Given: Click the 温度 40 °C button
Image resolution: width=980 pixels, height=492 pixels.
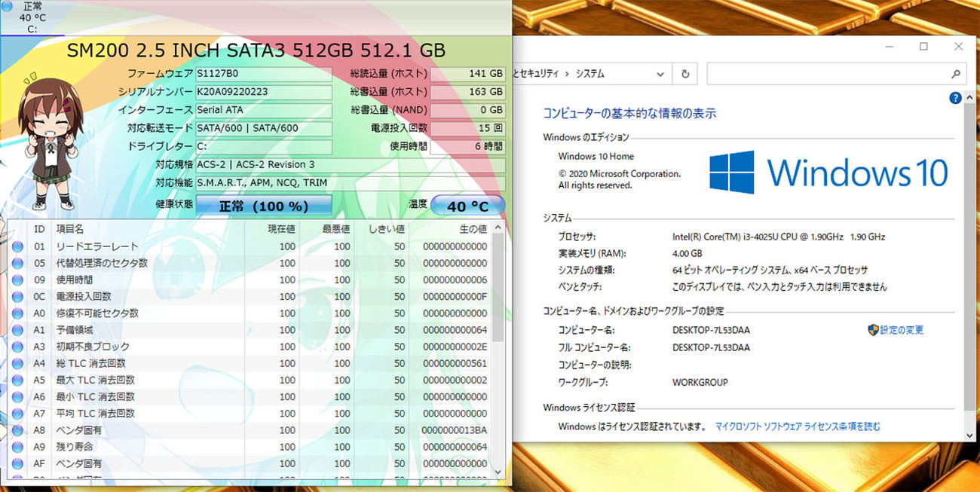Looking at the screenshot, I should 467,206.
